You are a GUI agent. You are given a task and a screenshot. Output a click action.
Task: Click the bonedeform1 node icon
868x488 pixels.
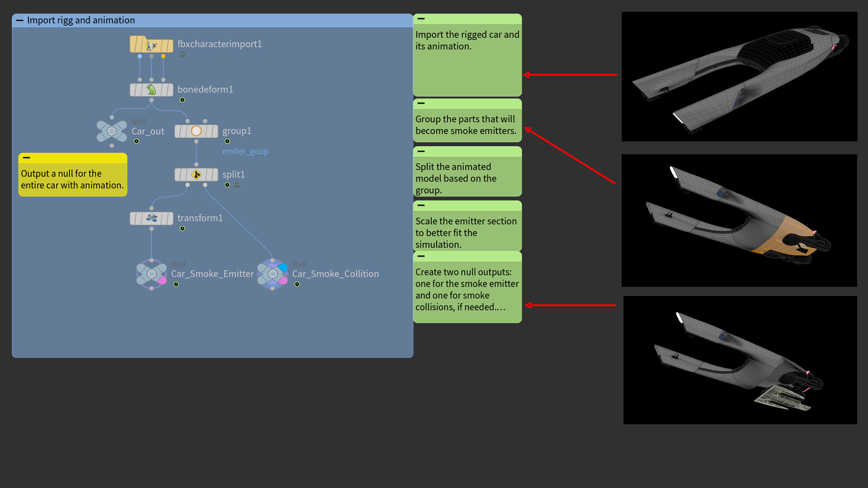tap(151, 90)
